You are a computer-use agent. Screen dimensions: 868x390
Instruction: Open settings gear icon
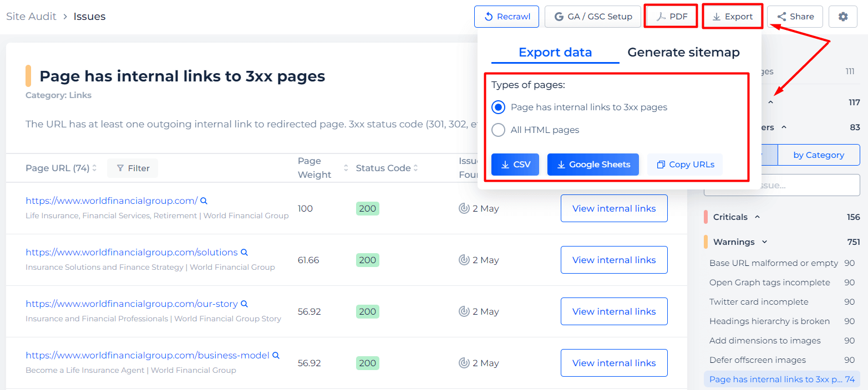tap(843, 17)
